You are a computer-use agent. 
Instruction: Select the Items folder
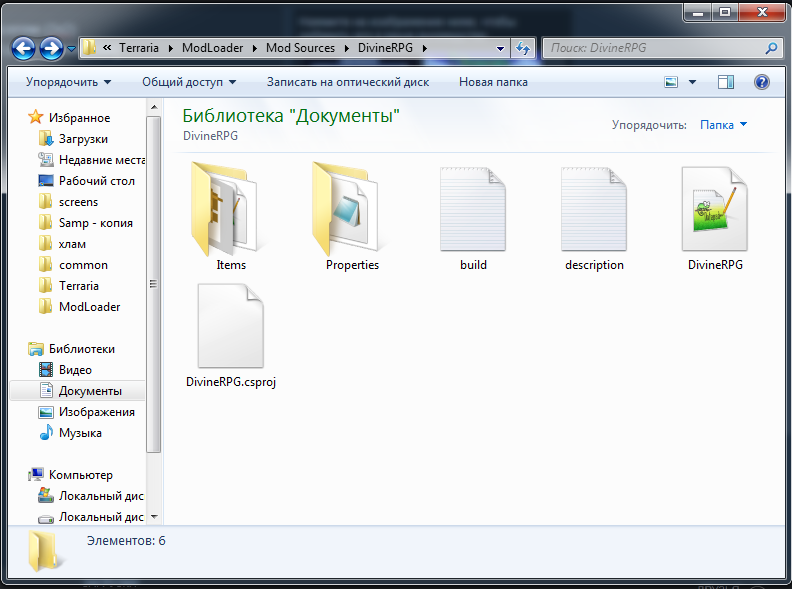click(231, 216)
